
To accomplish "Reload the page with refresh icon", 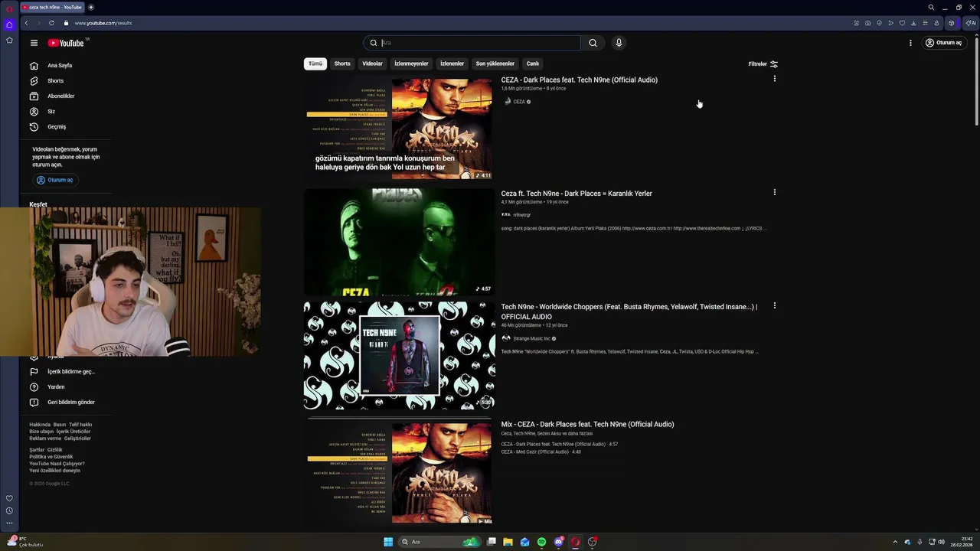I will (51, 23).
